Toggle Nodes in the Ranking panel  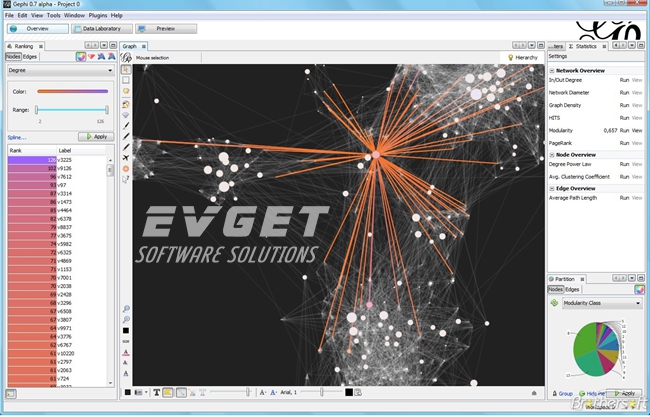click(13, 57)
